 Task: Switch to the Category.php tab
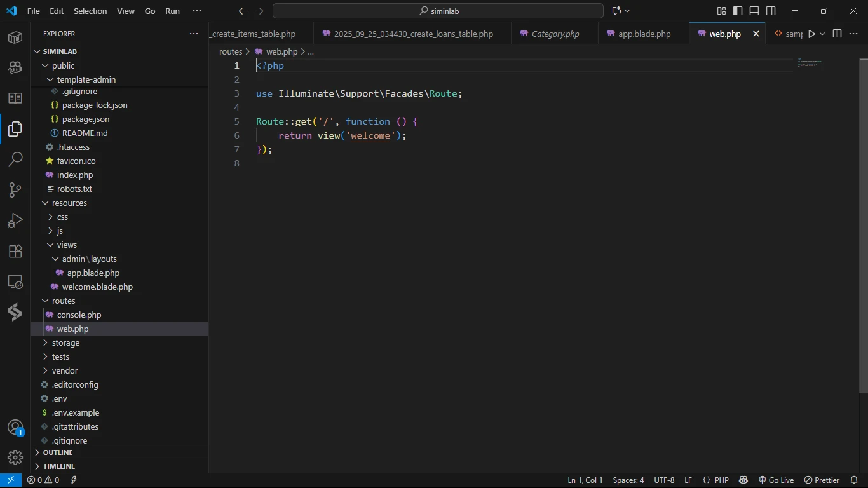[555, 34]
